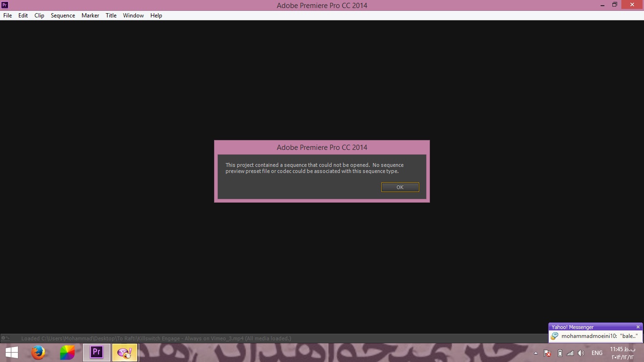Open Yahoo Messenger from the taskbar
This screenshot has width=644, height=362.
125,353
